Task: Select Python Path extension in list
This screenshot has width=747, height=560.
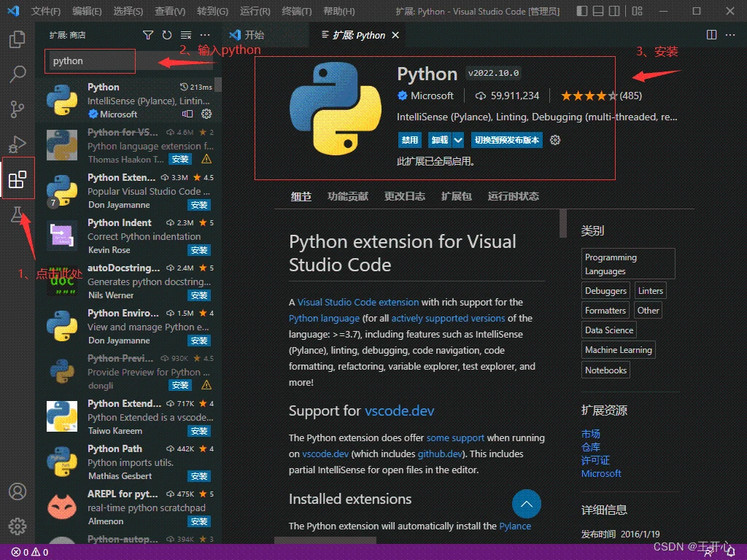Action: pos(128,462)
